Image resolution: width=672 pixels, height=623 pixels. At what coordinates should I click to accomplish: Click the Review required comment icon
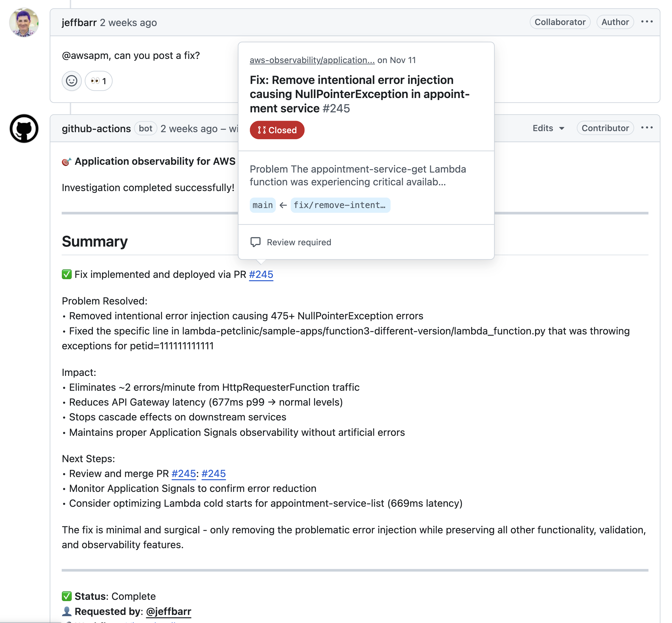pos(255,242)
